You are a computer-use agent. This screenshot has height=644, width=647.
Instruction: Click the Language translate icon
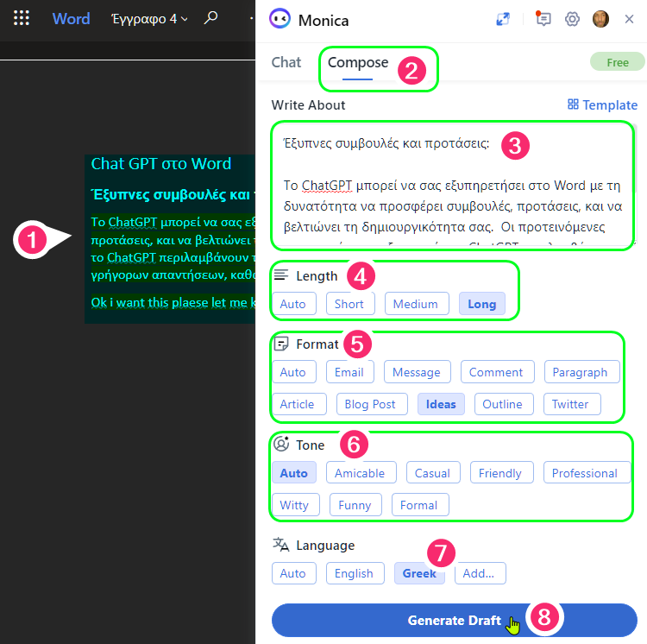point(281,545)
